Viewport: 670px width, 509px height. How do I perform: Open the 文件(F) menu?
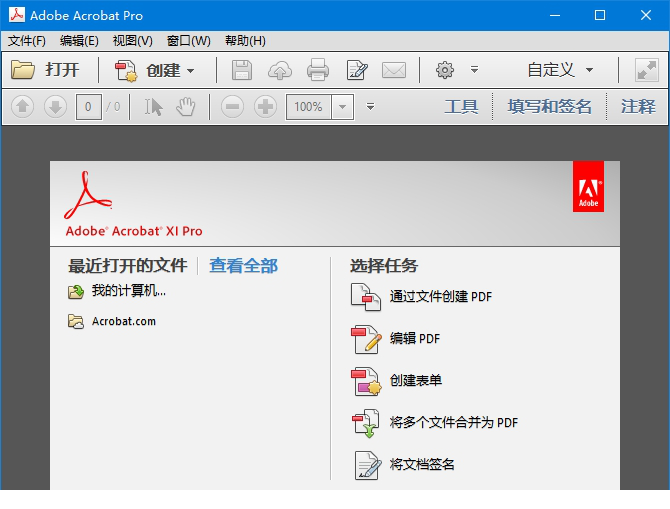[x=26, y=41]
